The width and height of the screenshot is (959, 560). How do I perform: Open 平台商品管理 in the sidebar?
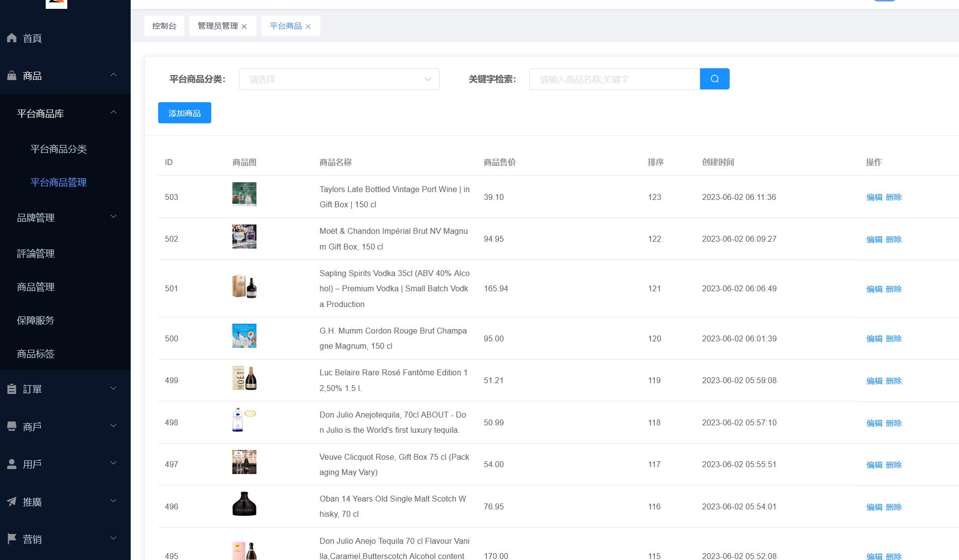(58, 182)
